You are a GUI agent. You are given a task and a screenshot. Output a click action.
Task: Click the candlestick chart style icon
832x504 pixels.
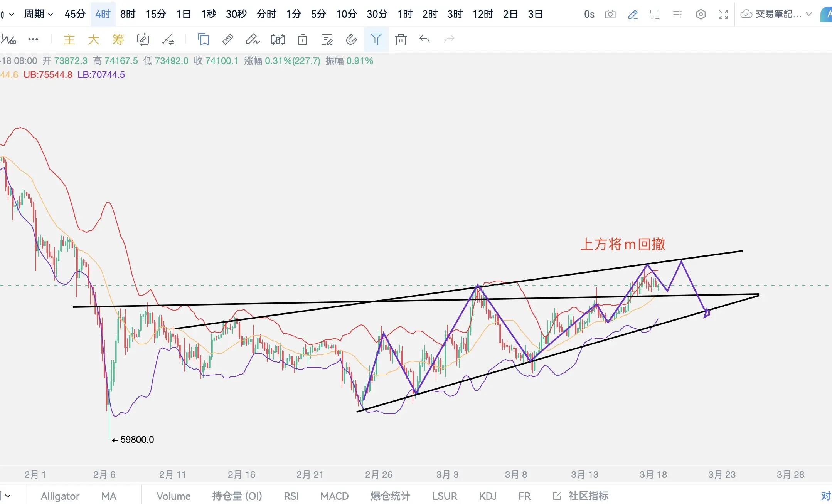pos(278,39)
